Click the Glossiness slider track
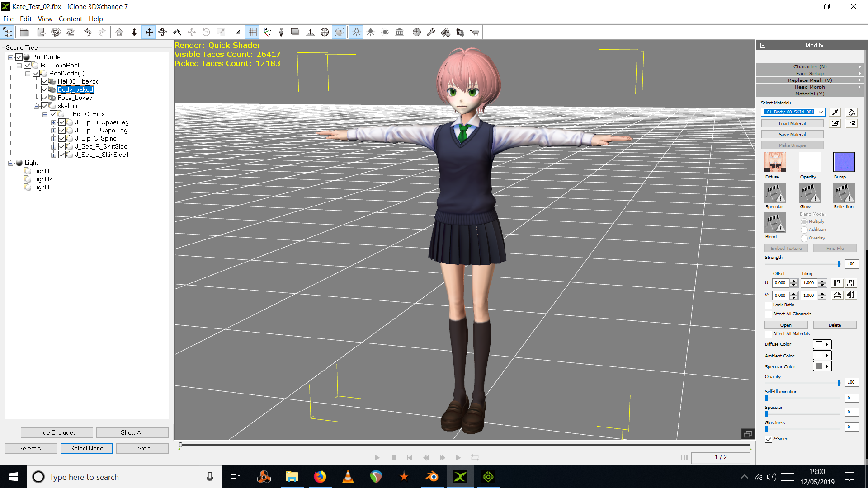The image size is (868, 488). [802, 429]
